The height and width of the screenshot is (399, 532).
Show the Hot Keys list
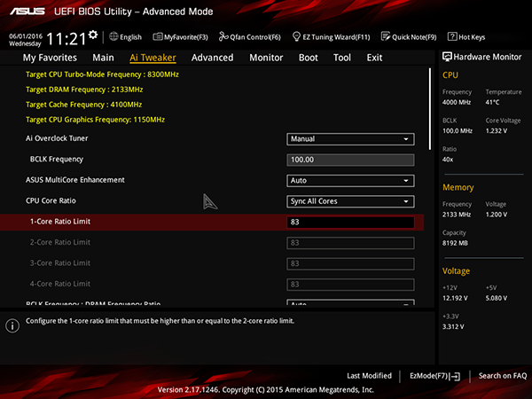(466, 36)
